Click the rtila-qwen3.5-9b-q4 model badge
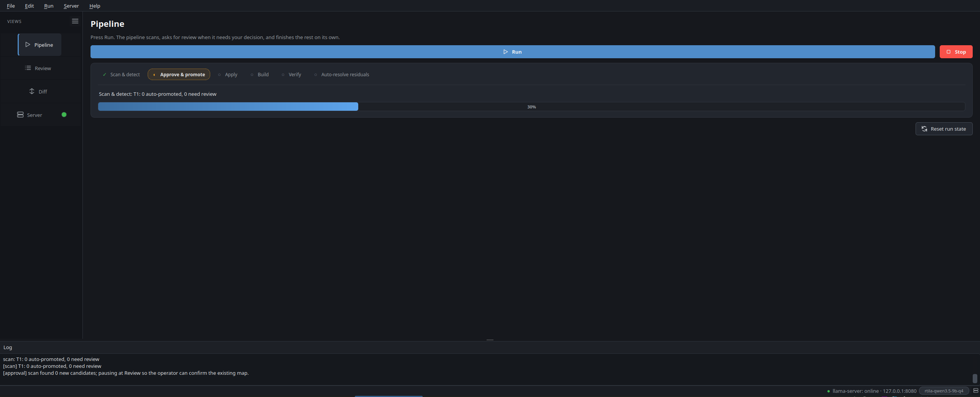The image size is (980, 397). point(944,391)
